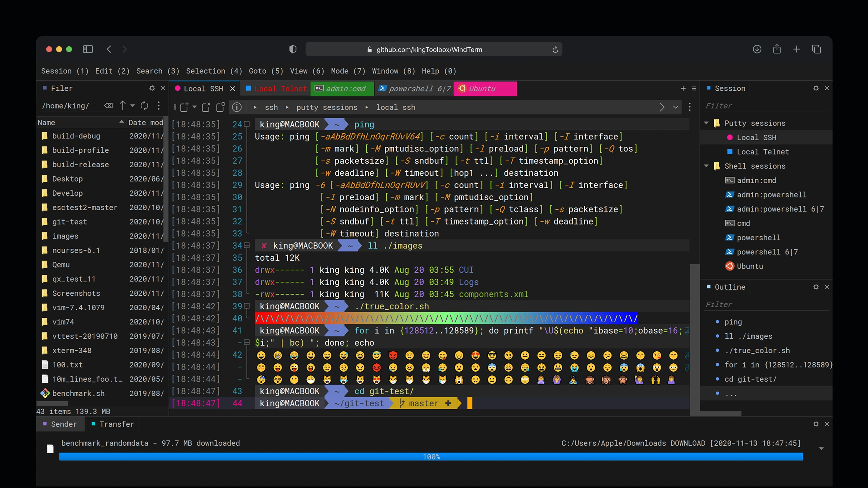Click the browser share icon
Image resolution: width=868 pixels, height=488 pixels.
click(x=777, y=49)
